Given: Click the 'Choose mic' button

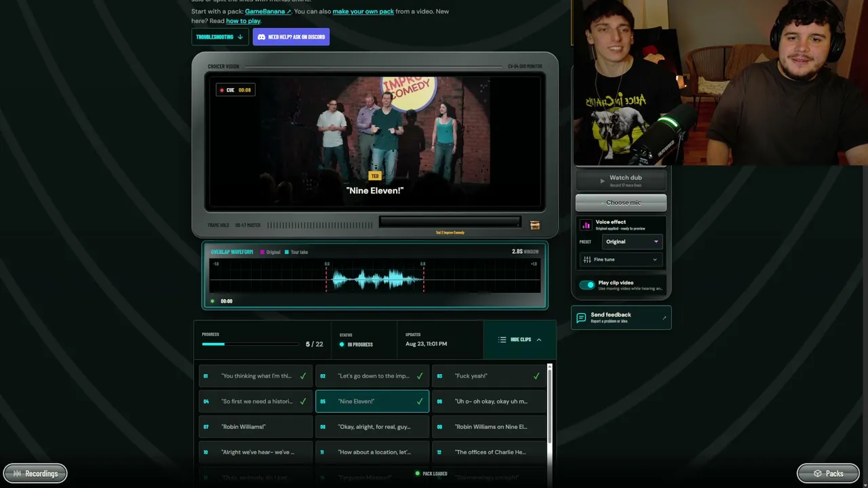Looking at the screenshot, I should click(x=621, y=203).
